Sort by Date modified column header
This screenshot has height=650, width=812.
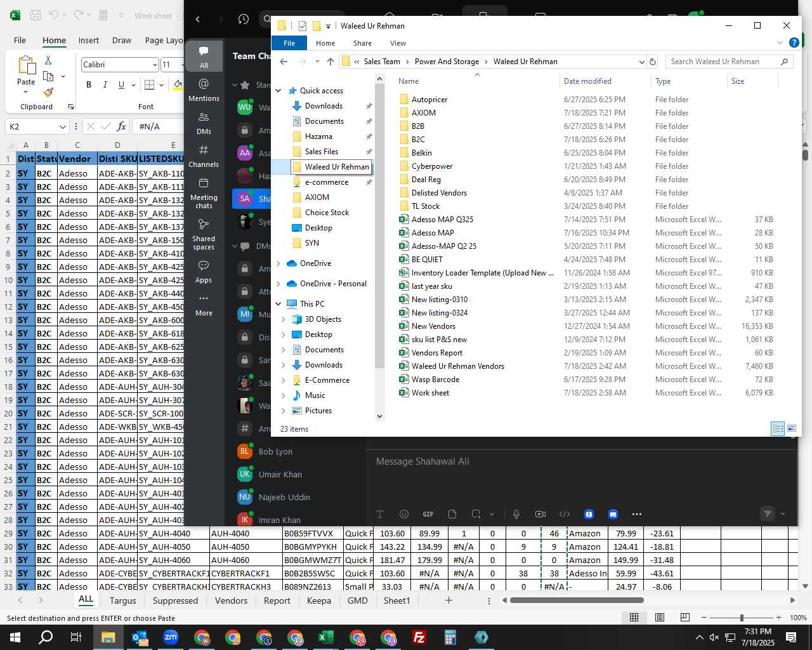click(x=587, y=81)
